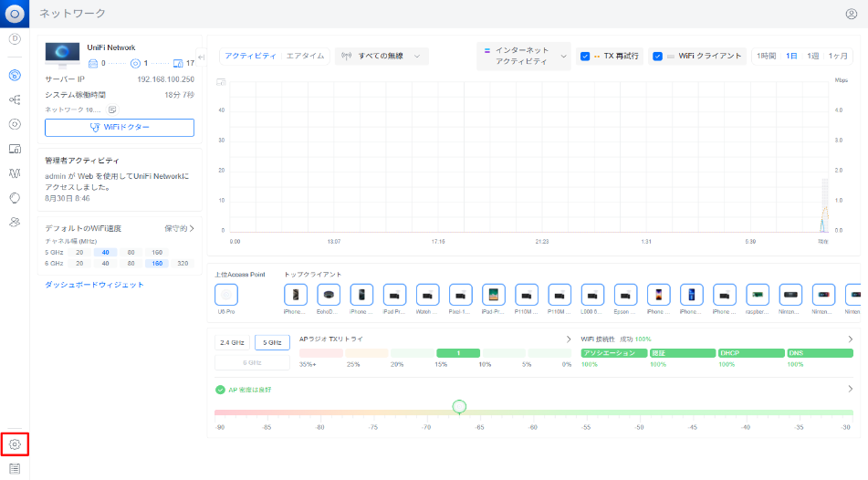
Task: Open the UniFi devices sidebar icon
Action: 15,124
